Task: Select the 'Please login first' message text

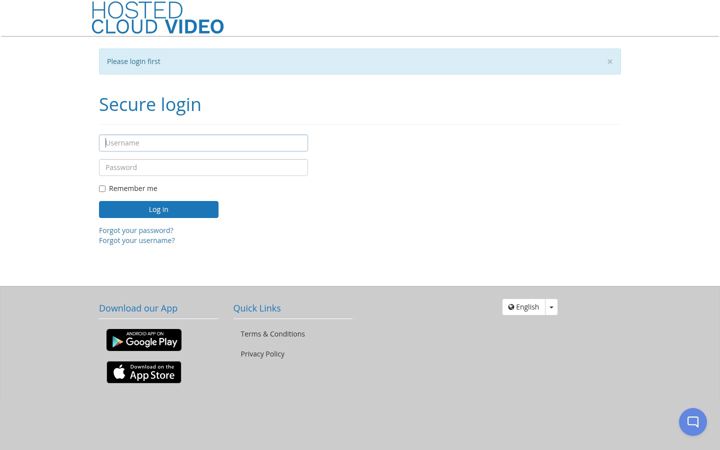Action: (x=134, y=62)
